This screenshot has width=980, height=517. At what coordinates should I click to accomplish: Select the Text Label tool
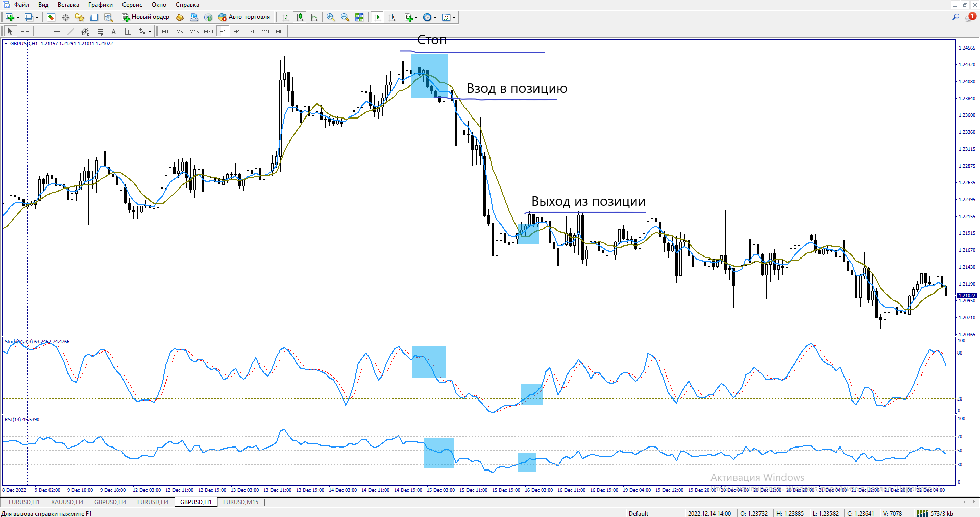pos(128,31)
